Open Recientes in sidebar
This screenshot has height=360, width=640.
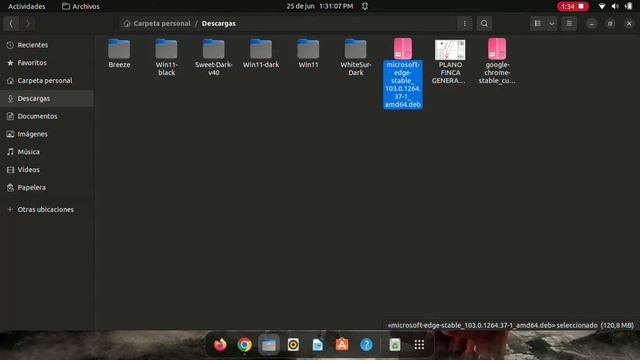coord(47,45)
